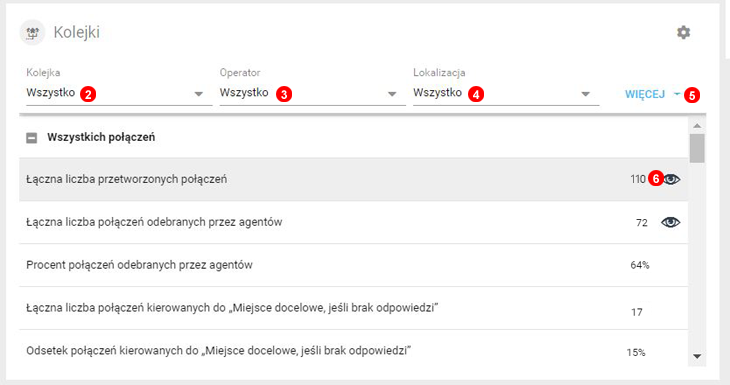Screen dimensions: 730x385
Task: Click the Wszystkich połączeń heading text
Action: [x=101, y=137]
